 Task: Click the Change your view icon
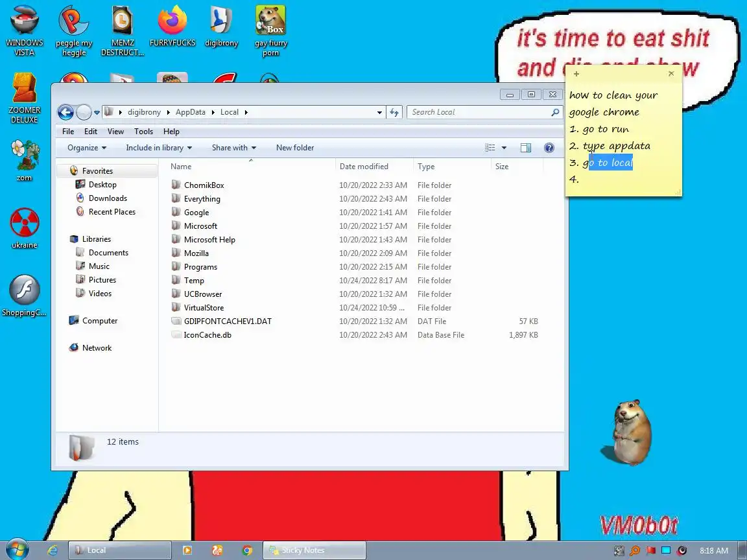point(490,148)
